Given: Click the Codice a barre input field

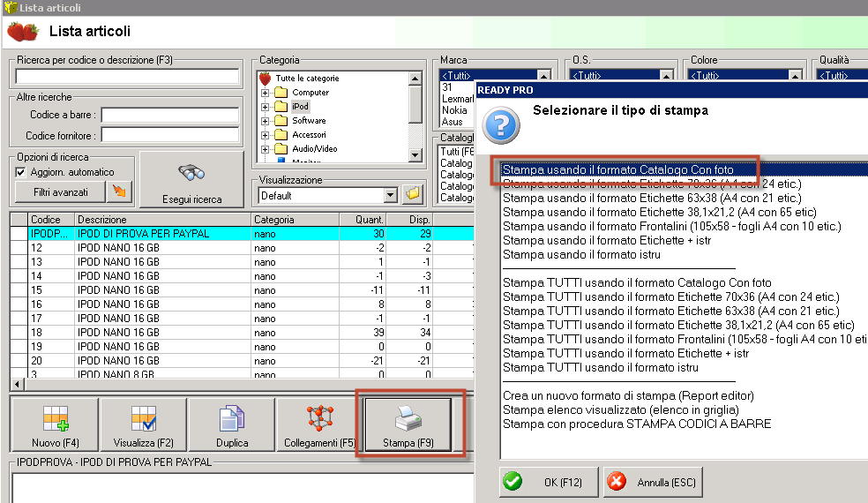Looking at the screenshot, I should pyautogui.click(x=170, y=115).
